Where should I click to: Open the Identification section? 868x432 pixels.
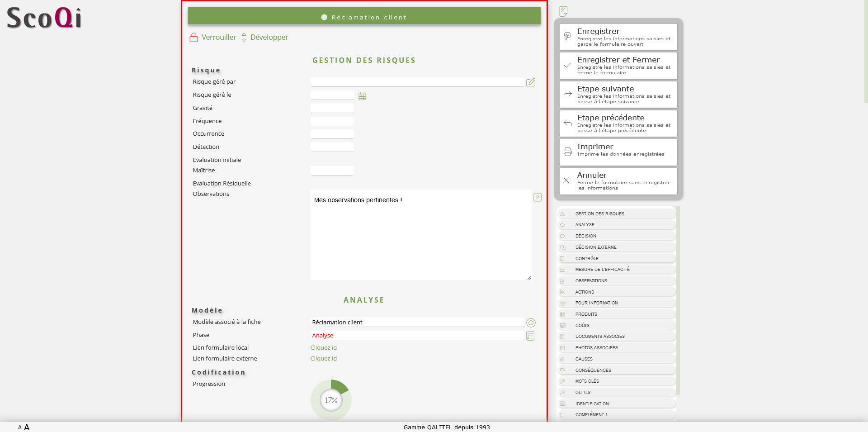coord(617,404)
